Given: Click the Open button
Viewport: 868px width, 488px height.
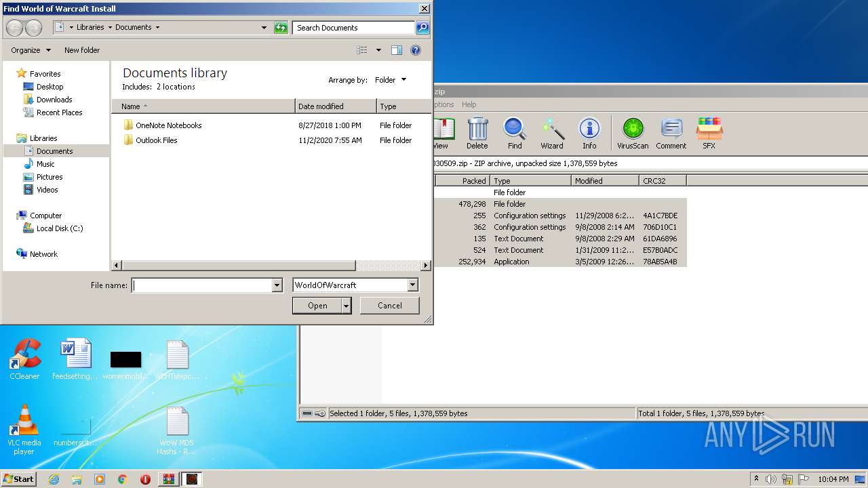Looking at the screenshot, I should click(x=317, y=306).
